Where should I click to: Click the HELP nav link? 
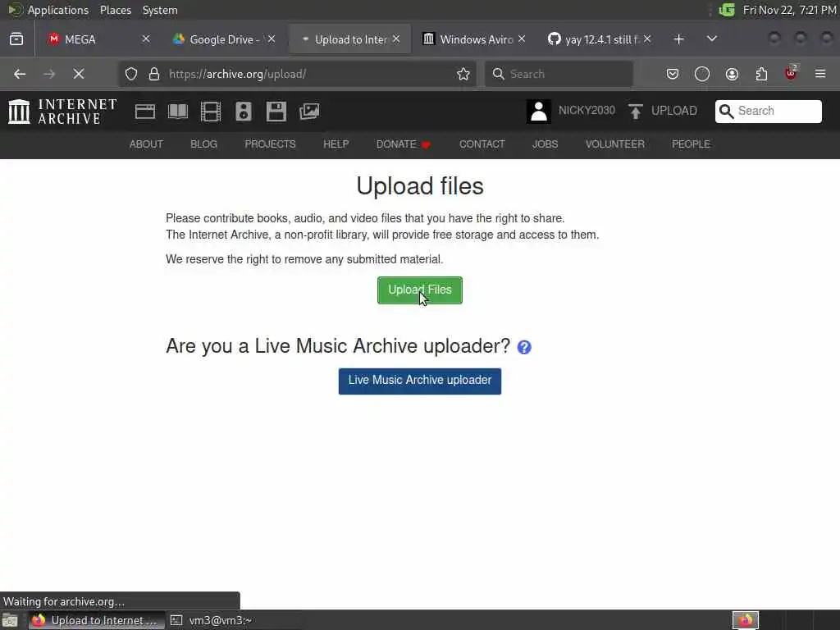pyautogui.click(x=336, y=144)
